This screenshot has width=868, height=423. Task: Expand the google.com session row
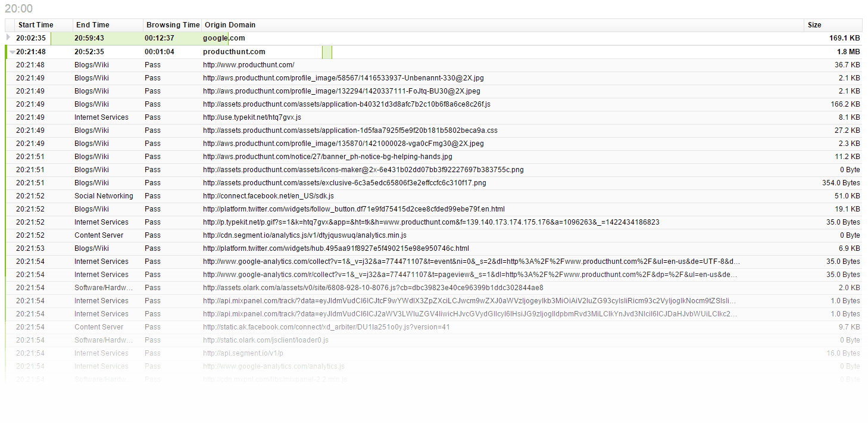8,38
